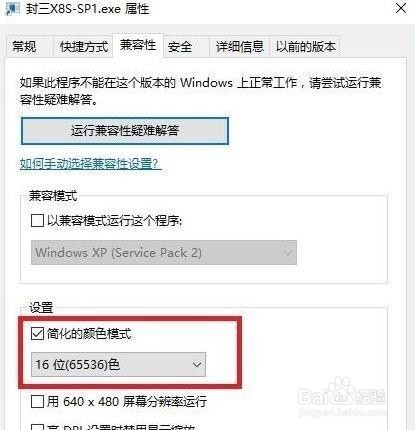Uncheck the 简化的颜色模式 checkbox
This screenshot has height=430, width=415.
click(x=37, y=333)
